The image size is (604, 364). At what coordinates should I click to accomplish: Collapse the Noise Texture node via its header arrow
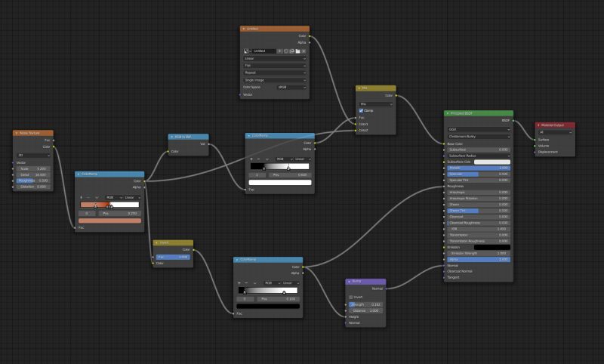pyautogui.click(x=17, y=133)
